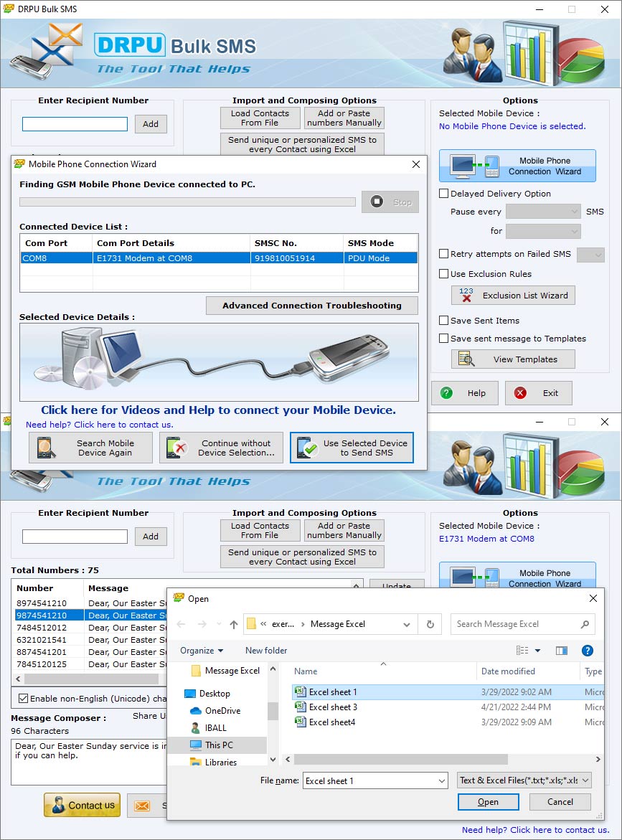Click the Contact us icon button
Screen dimensions: 622x840
[82, 806]
